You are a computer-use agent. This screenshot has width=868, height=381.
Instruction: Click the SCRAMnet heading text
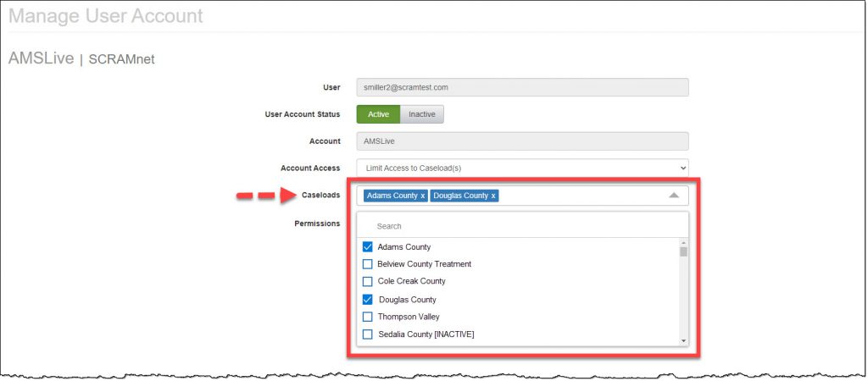pos(122,59)
